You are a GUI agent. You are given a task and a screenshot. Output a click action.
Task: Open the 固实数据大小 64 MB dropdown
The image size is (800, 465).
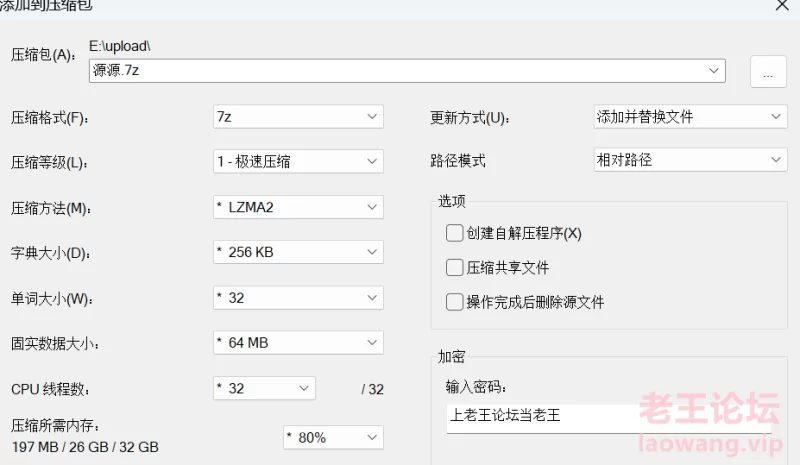[298, 342]
